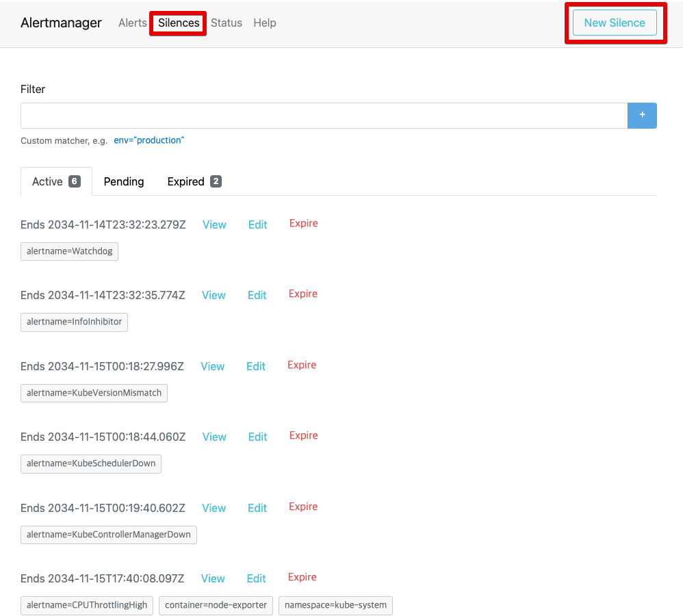The width and height of the screenshot is (683, 616).
Task: Open the Help navigation link
Action: tap(265, 23)
